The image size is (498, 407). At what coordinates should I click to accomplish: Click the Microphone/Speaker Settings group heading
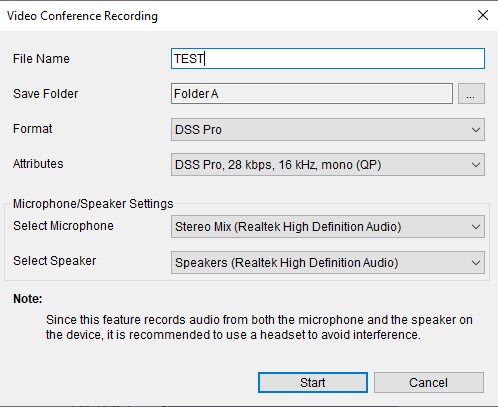93,204
